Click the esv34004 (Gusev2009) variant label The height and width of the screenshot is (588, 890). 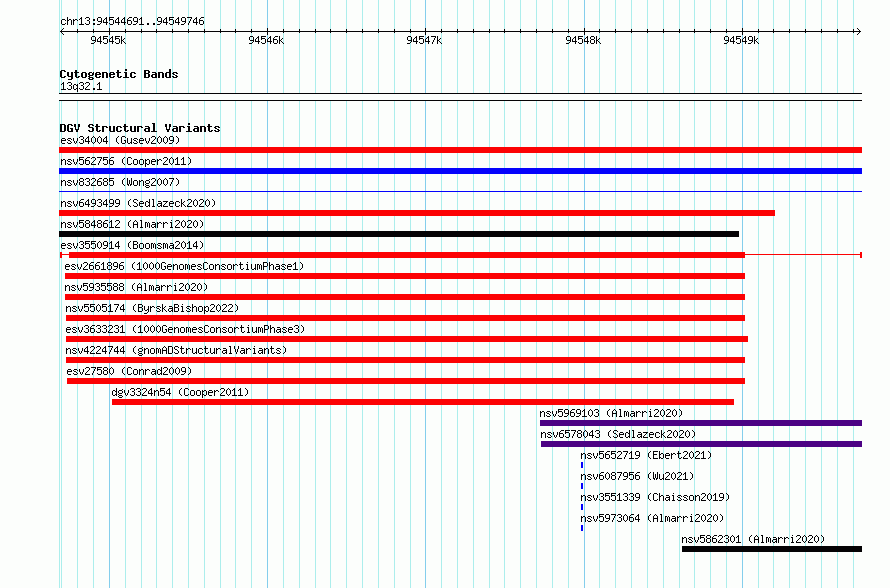point(120,140)
